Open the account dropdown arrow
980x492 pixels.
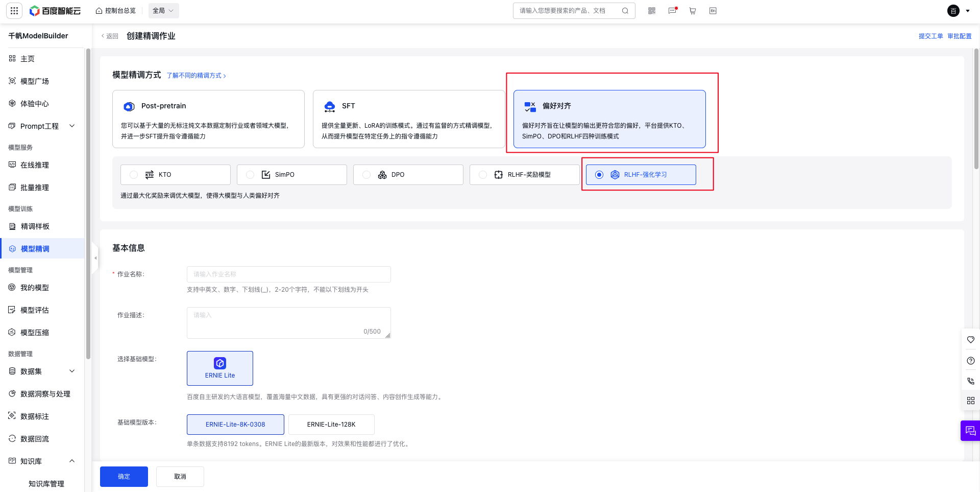click(968, 11)
